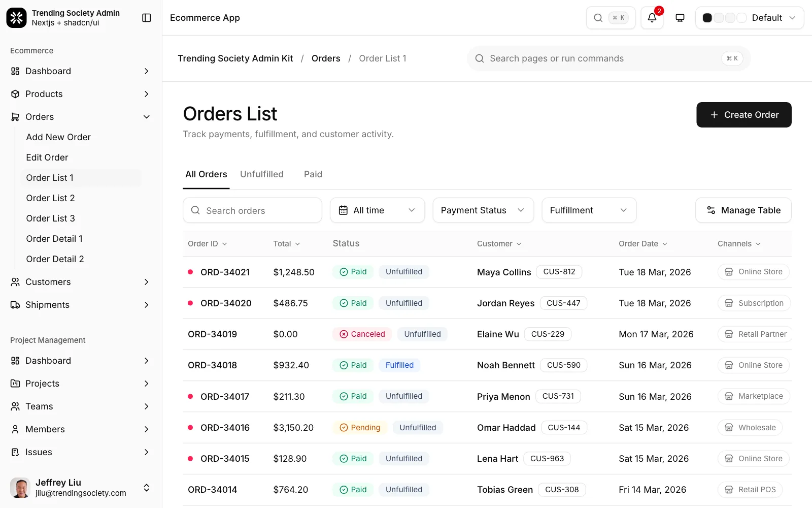
Task: Click the Orders cart icon
Action: [x=15, y=117]
